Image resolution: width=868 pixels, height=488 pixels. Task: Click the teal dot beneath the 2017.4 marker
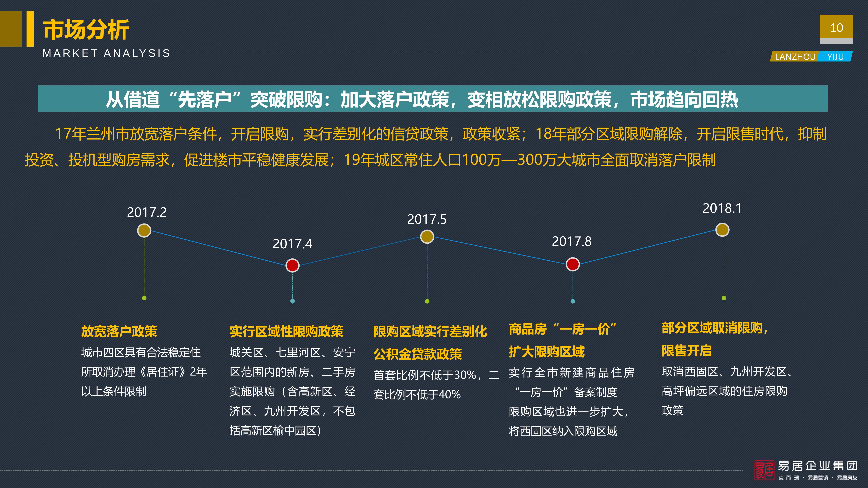tap(293, 301)
